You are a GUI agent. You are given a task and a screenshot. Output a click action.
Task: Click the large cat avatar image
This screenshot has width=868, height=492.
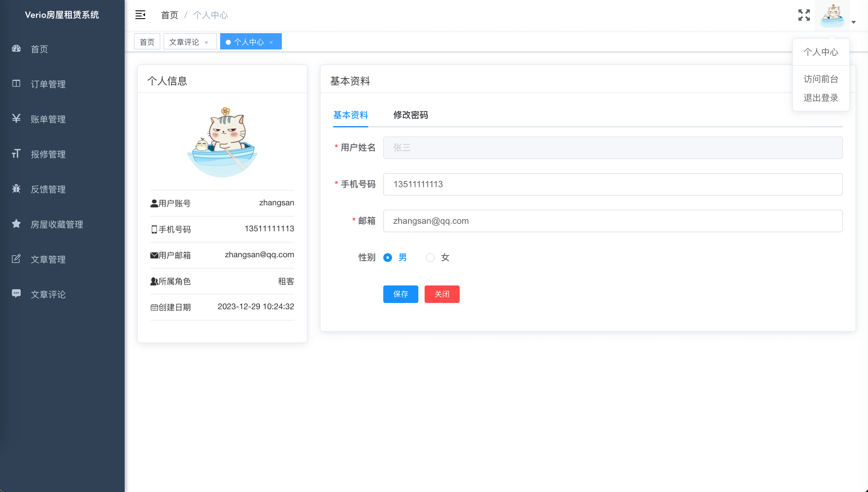(x=222, y=142)
